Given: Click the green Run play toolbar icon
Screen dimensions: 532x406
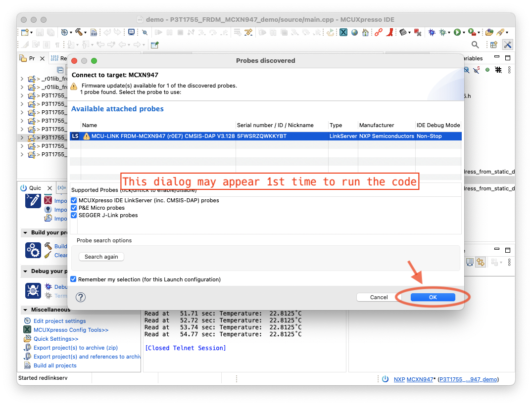Looking at the screenshot, I should pos(457,32).
